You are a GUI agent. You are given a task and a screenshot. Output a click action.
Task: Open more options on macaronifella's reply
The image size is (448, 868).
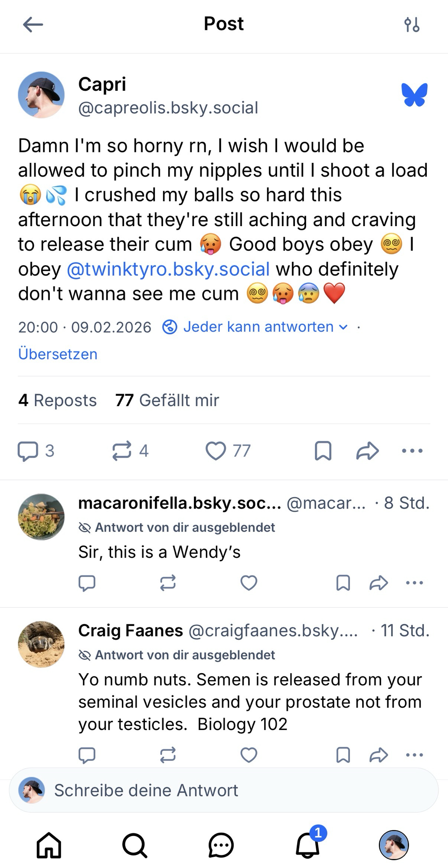(414, 583)
